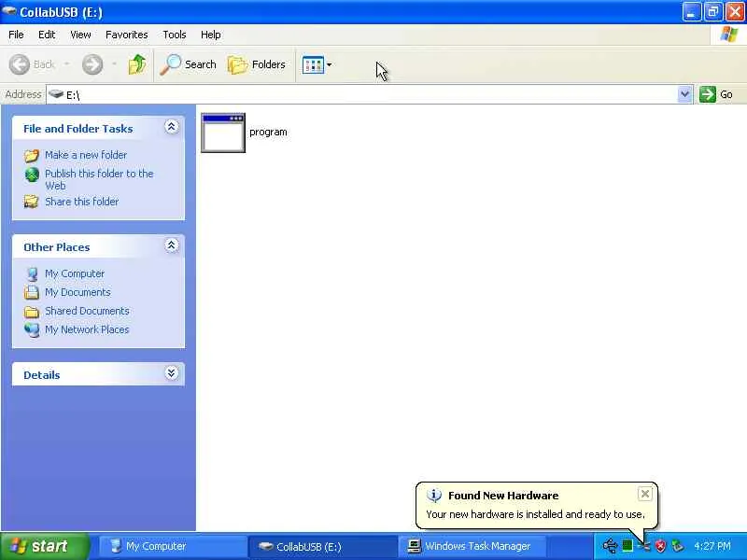Collapse the Other Places panel
The width and height of the screenshot is (747, 560).
[x=172, y=245]
